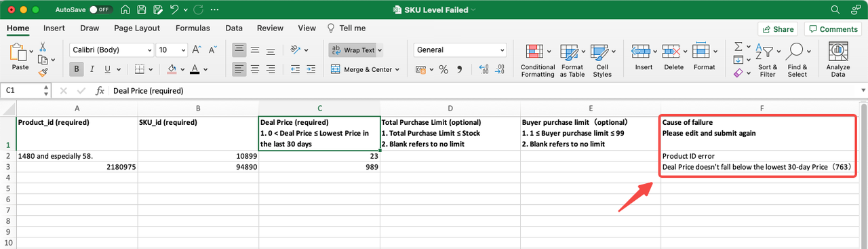Open the View tab
This screenshot has width=868, height=249.
click(307, 28)
